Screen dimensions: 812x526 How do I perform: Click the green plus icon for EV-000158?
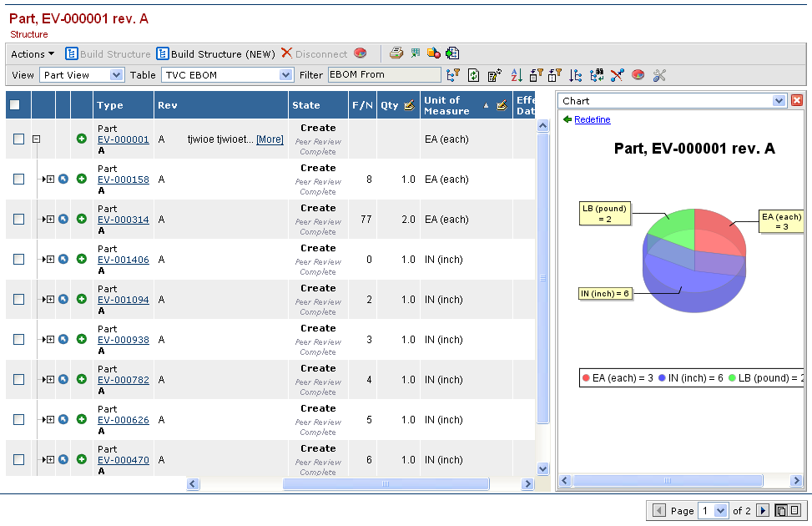point(82,179)
